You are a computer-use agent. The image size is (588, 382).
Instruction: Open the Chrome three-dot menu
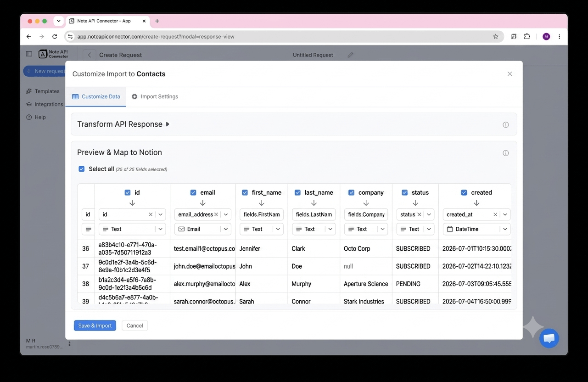(559, 37)
